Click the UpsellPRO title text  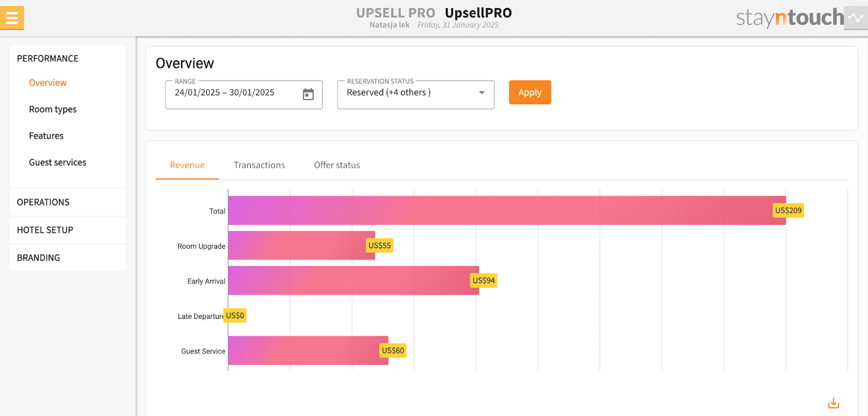pyautogui.click(x=478, y=13)
